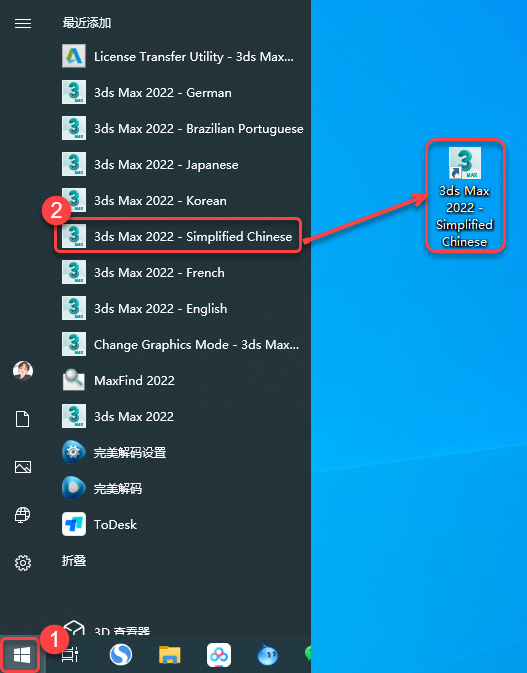Open the Windows Start button

22,655
